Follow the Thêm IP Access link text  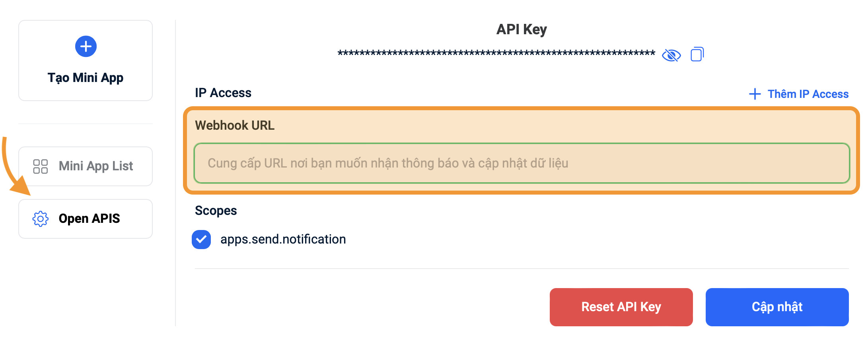[x=808, y=94]
